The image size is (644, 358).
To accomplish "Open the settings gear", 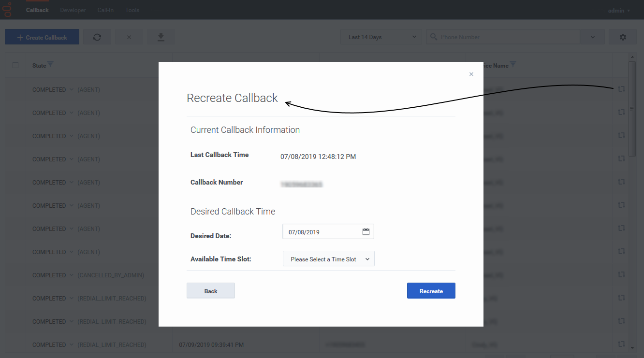I will (623, 36).
